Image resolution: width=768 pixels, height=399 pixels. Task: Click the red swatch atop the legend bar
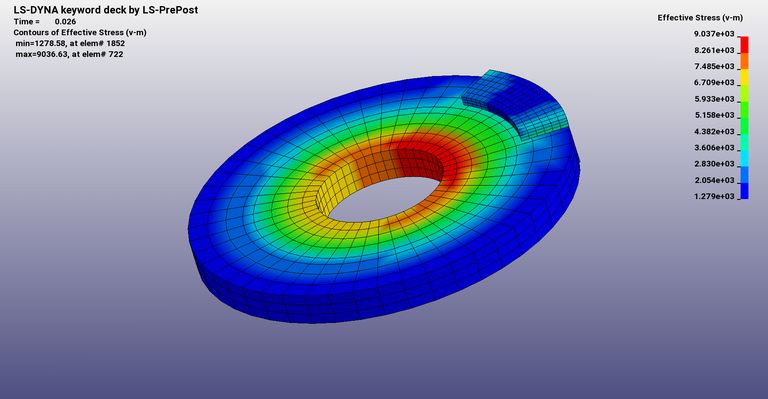(x=744, y=45)
